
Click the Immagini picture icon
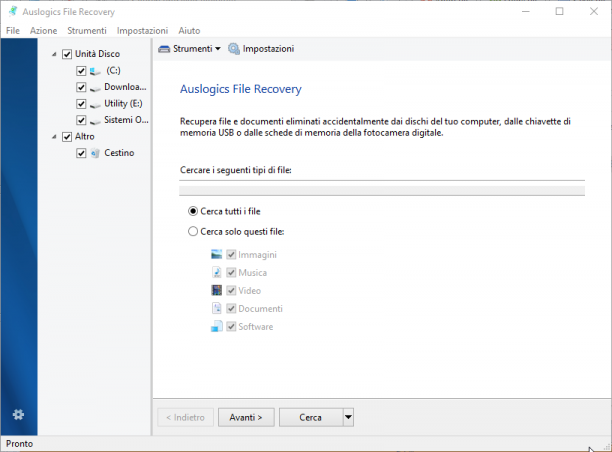(x=216, y=254)
